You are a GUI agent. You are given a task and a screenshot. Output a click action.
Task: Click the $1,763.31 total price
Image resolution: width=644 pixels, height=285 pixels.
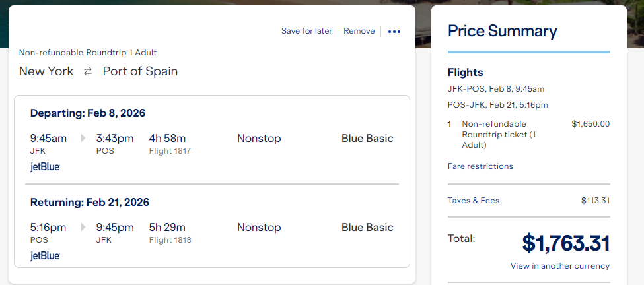pyautogui.click(x=566, y=243)
